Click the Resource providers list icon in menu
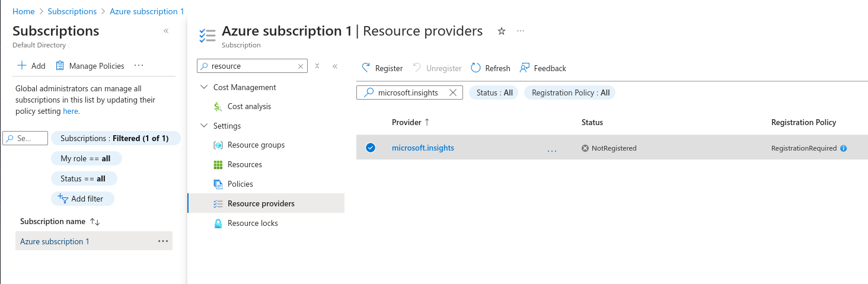This screenshot has height=284, width=868. [218, 203]
